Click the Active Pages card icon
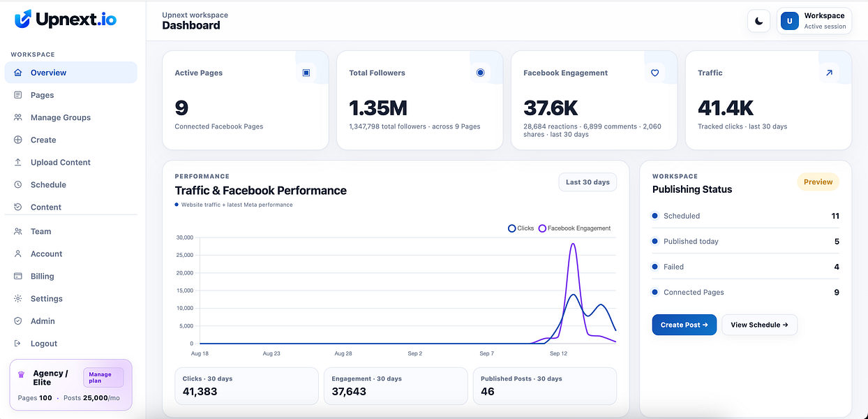Image resolution: width=868 pixels, height=419 pixels. (306, 73)
